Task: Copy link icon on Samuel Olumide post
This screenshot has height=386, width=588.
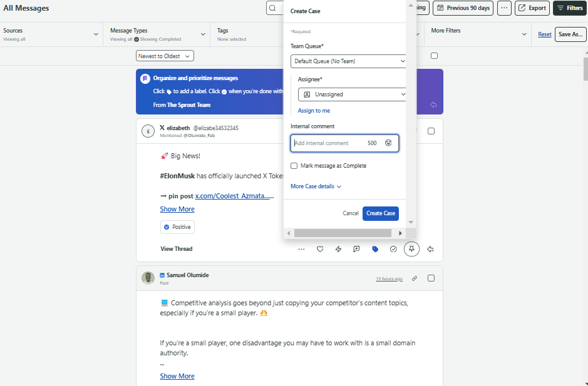Action: click(x=415, y=278)
